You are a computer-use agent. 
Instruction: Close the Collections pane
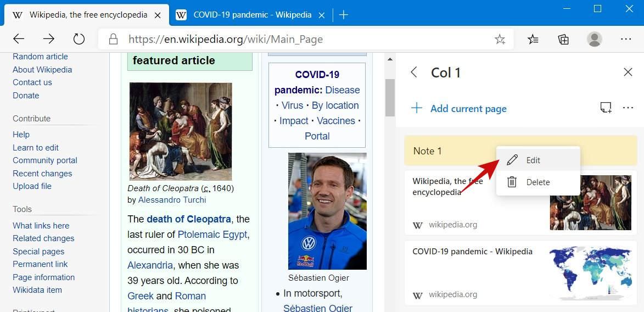[628, 73]
